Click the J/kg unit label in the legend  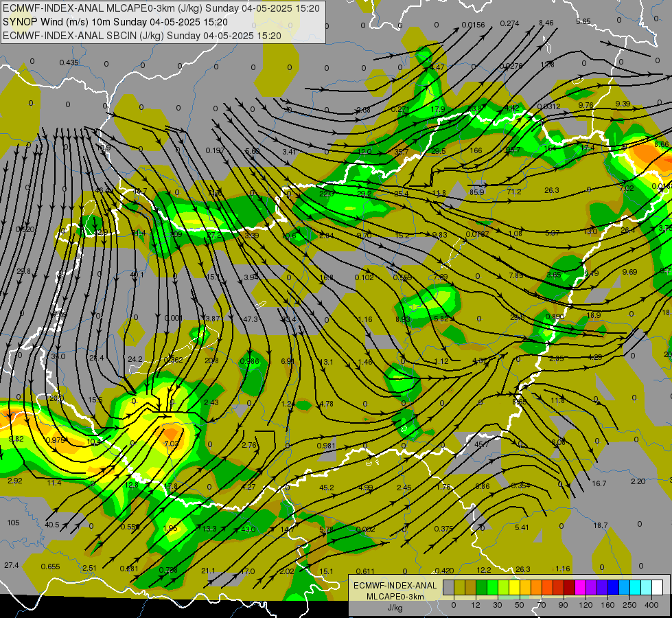pos(395,608)
